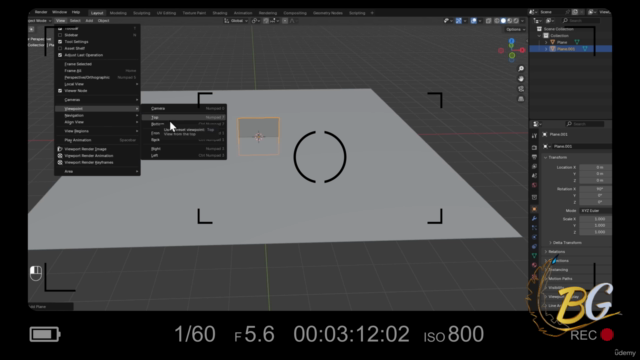This screenshot has height=360, width=640.
Task: Select solid viewport shading mode
Action: click(503, 21)
